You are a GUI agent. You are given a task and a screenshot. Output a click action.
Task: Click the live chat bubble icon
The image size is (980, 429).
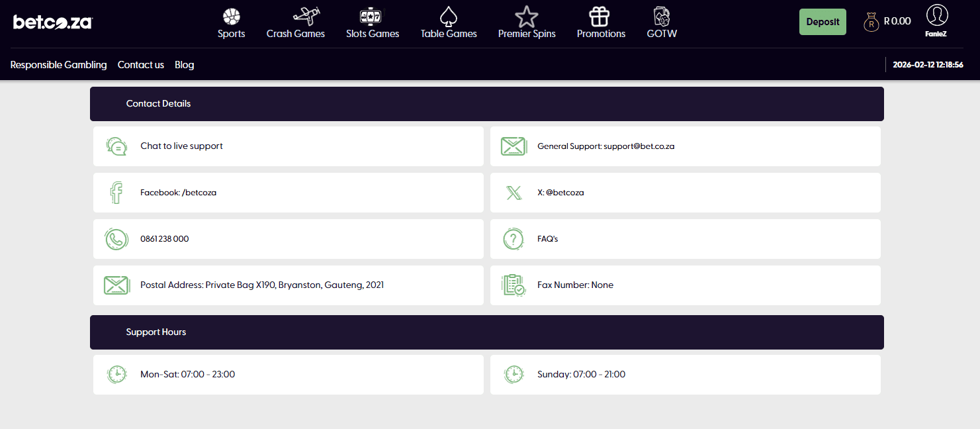point(116,146)
